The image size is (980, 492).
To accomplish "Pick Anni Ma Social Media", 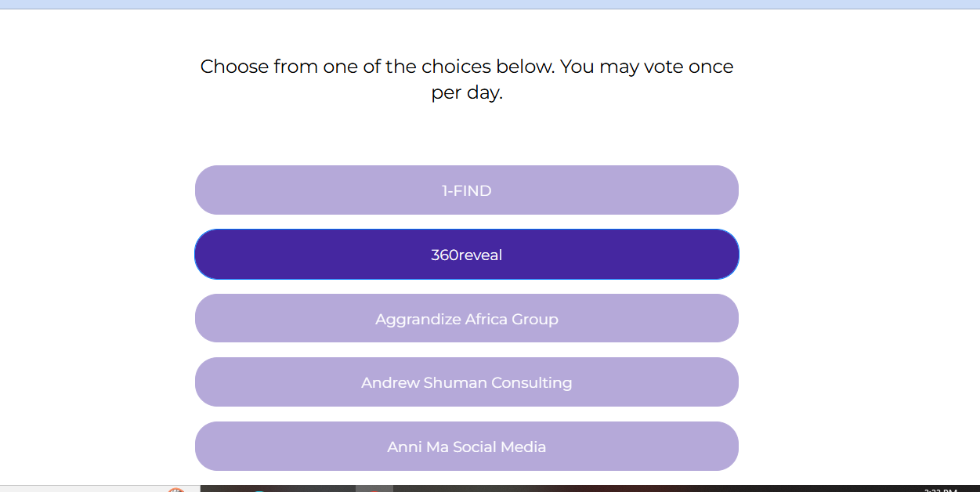I will [x=466, y=447].
